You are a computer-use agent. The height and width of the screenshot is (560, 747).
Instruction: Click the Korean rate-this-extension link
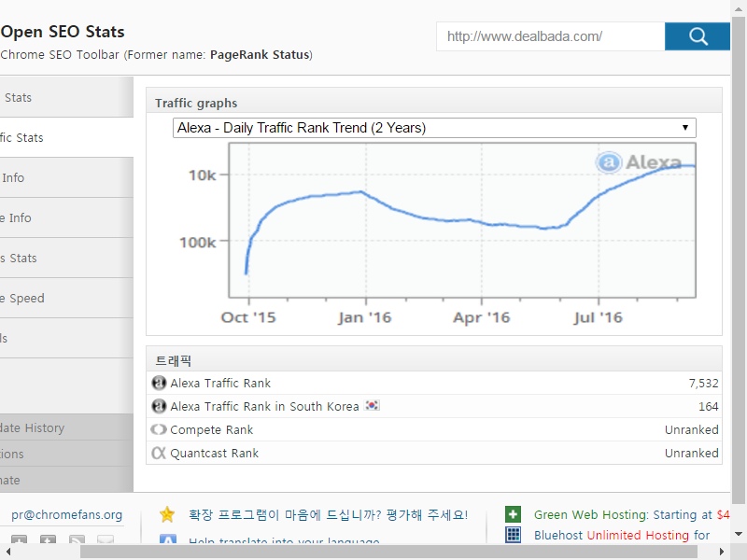[328, 514]
